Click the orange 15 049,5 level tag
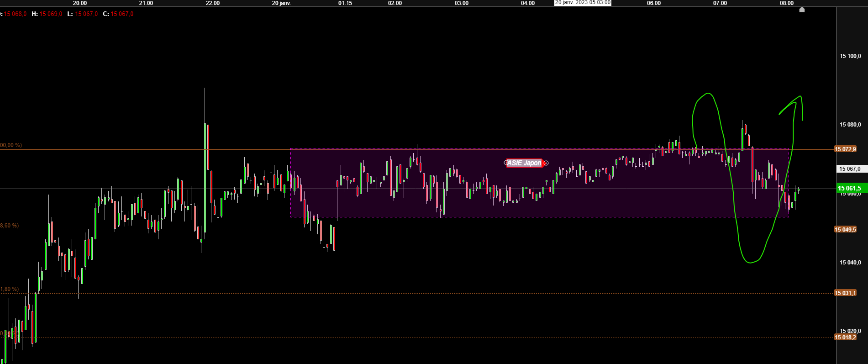Image resolution: width=868 pixels, height=364 pixels. (845, 230)
